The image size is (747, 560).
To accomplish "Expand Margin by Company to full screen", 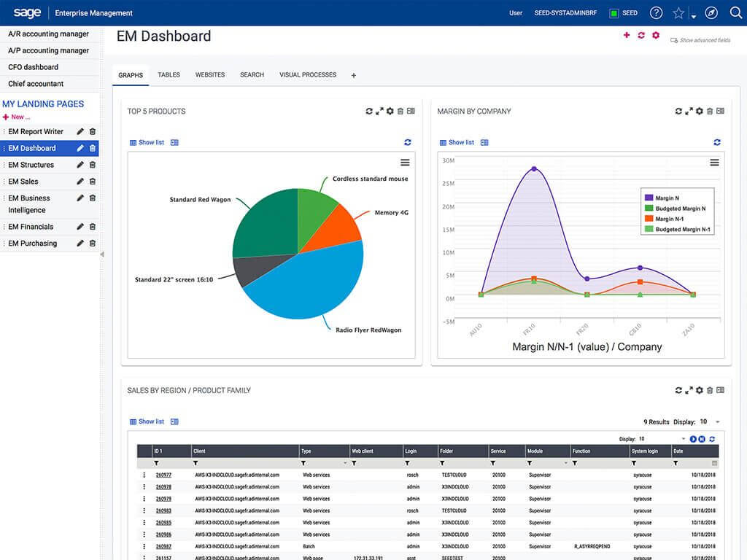I will click(x=689, y=111).
